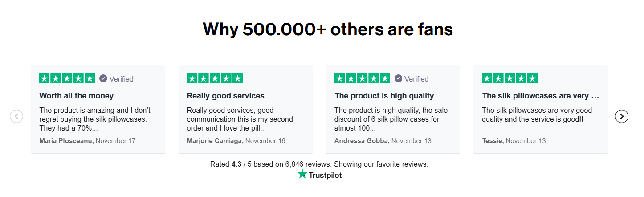Click Maria Plosceanu's five-star rating
Viewport: 644px width, 197px height.
[x=67, y=78]
